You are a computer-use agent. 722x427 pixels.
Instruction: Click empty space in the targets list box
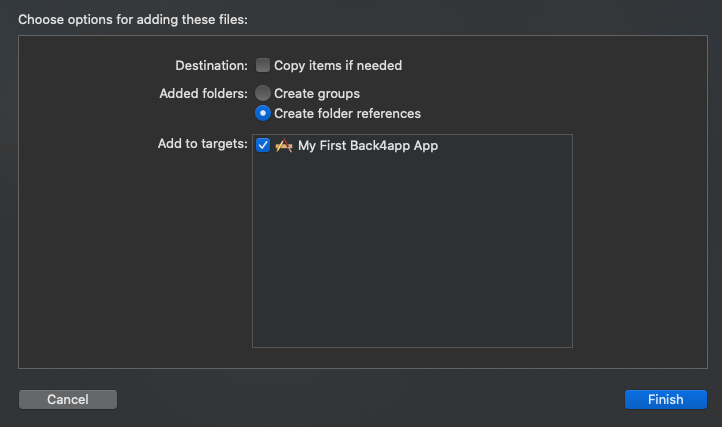(412, 251)
